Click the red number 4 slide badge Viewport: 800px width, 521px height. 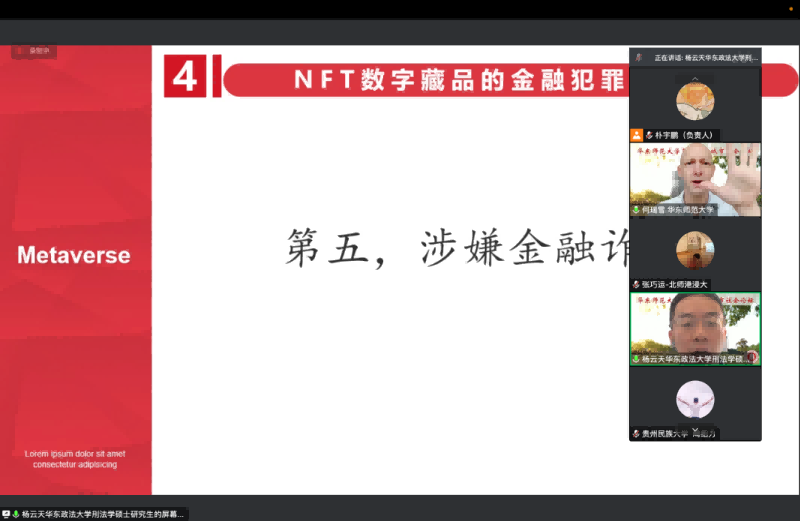point(186,77)
